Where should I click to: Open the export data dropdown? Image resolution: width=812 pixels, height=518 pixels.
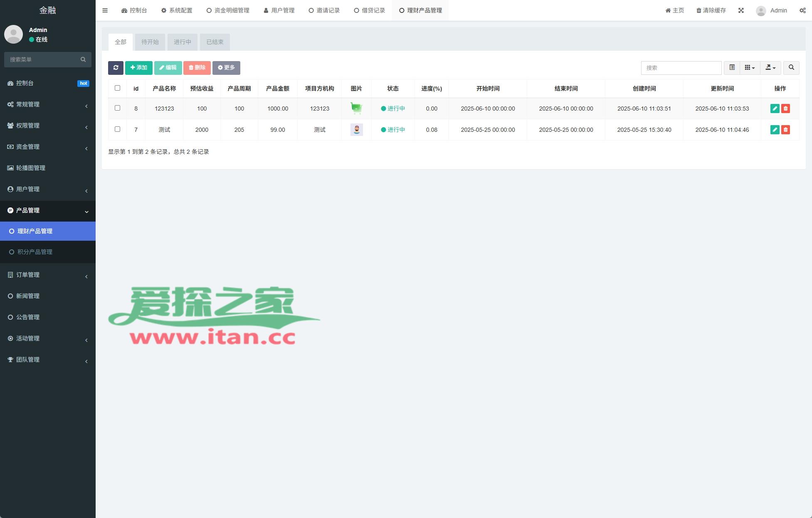(770, 68)
